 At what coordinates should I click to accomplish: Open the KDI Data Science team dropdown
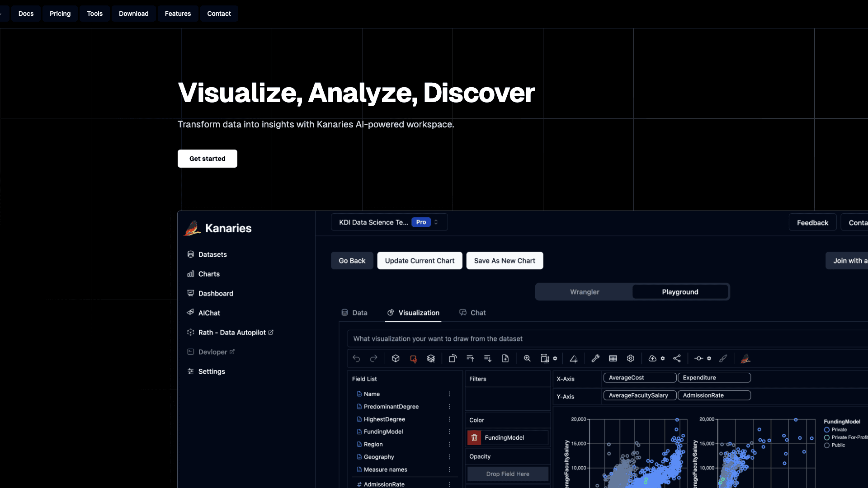(389, 222)
